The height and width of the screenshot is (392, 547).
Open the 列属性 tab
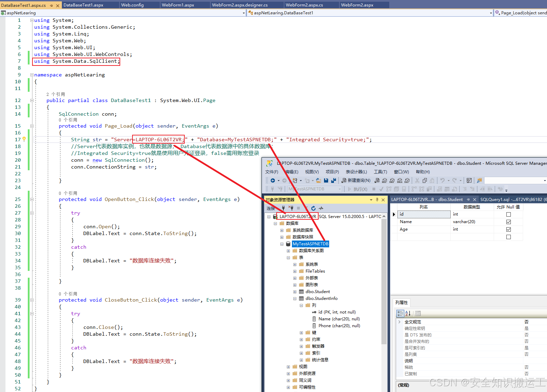tap(402, 303)
